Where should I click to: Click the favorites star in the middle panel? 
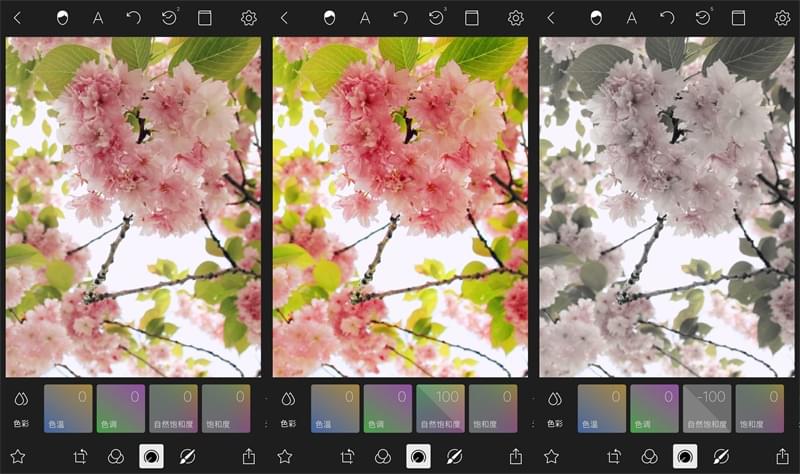coord(284,456)
